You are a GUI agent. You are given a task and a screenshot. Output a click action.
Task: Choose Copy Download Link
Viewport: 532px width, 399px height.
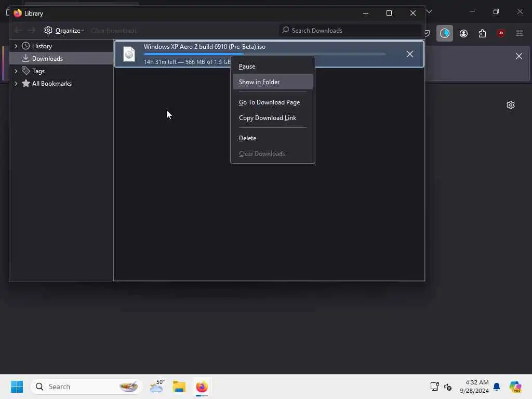(272, 118)
